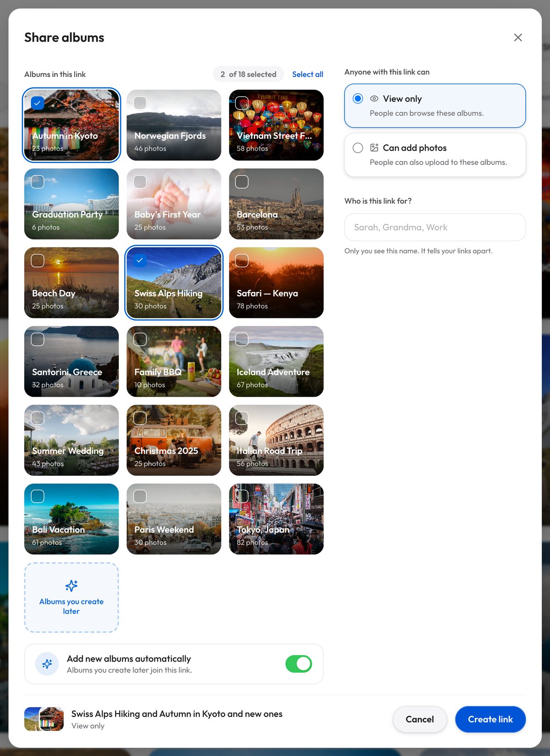Check the Tokyo, Japan album checkbox
This screenshot has height=756, width=550.
pyautogui.click(x=242, y=496)
